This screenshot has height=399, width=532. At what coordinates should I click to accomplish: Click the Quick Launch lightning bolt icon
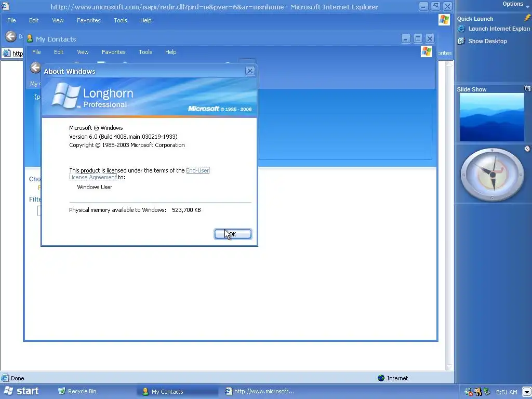tap(527, 18)
